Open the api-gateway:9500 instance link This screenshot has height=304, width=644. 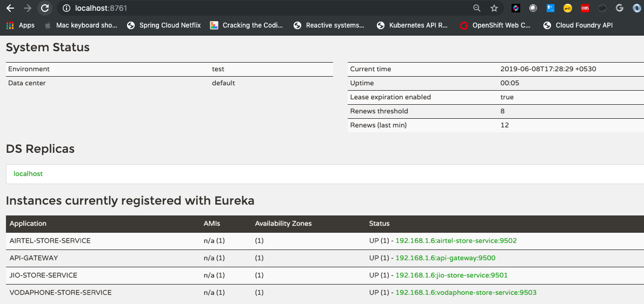pos(445,258)
